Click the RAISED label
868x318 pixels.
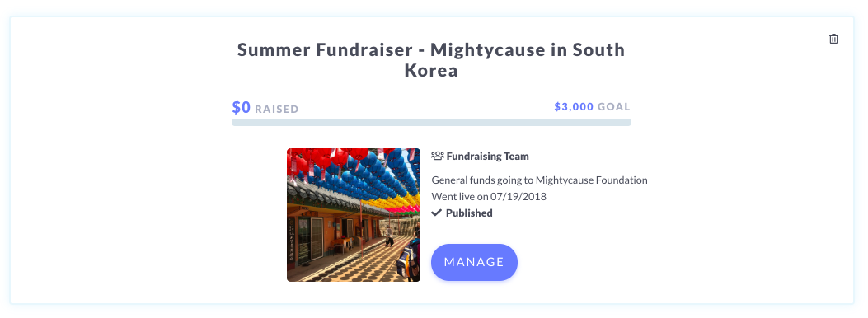coord(277,109)
